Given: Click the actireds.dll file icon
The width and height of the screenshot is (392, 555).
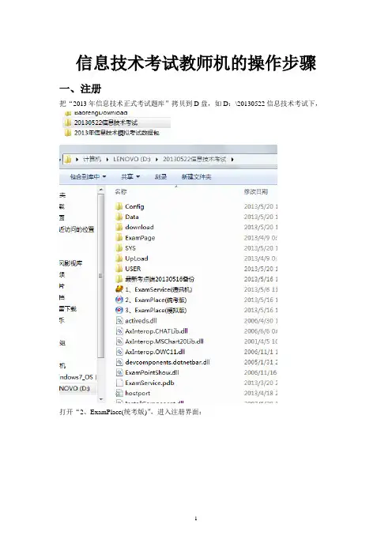Looking at the screenshot, I should pyautogui.click(x=119, y=321).
